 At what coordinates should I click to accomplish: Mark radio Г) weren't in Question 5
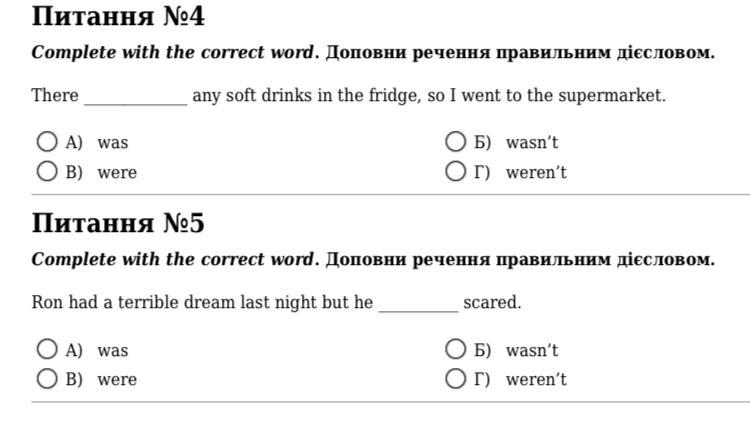pyautogui.click(x=455, y=379)
